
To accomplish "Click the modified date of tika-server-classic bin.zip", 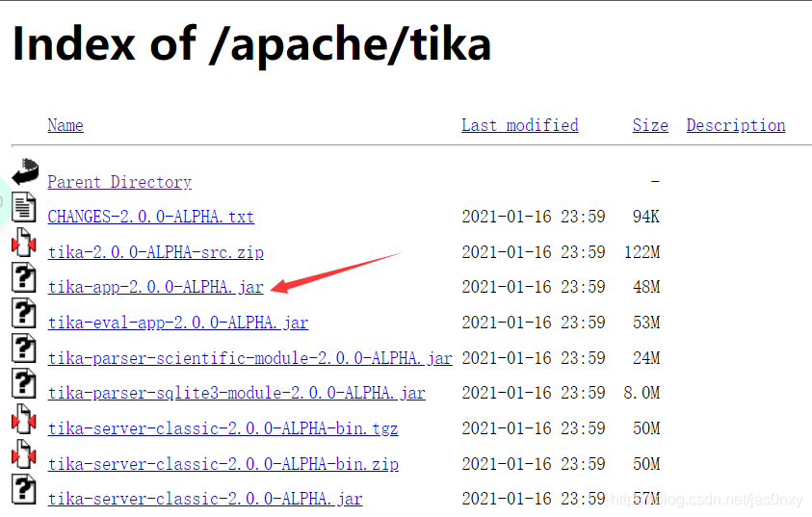I will pyautogui.click(x=534, y=464).
